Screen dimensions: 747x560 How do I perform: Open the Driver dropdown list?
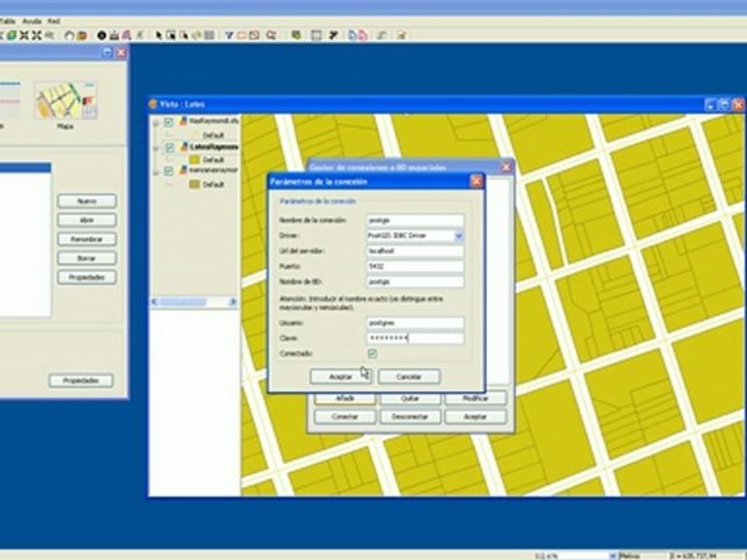(x=458, y=236)
